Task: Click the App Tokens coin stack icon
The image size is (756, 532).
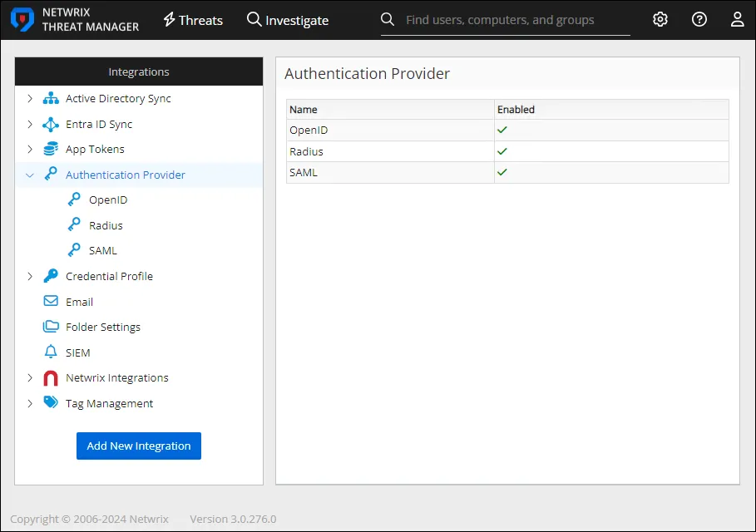Action: pos(51,149)
